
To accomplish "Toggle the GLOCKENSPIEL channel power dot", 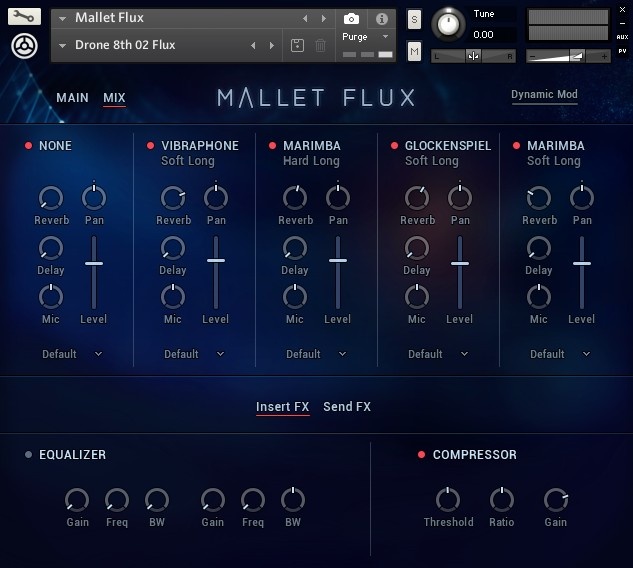I will click(x=394, y=146).
